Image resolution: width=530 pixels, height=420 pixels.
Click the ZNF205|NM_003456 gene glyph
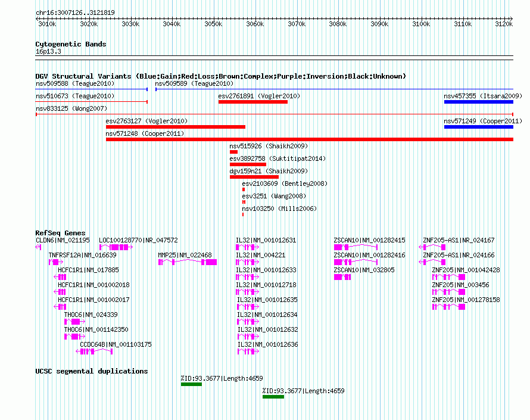[x=449, y=292]
